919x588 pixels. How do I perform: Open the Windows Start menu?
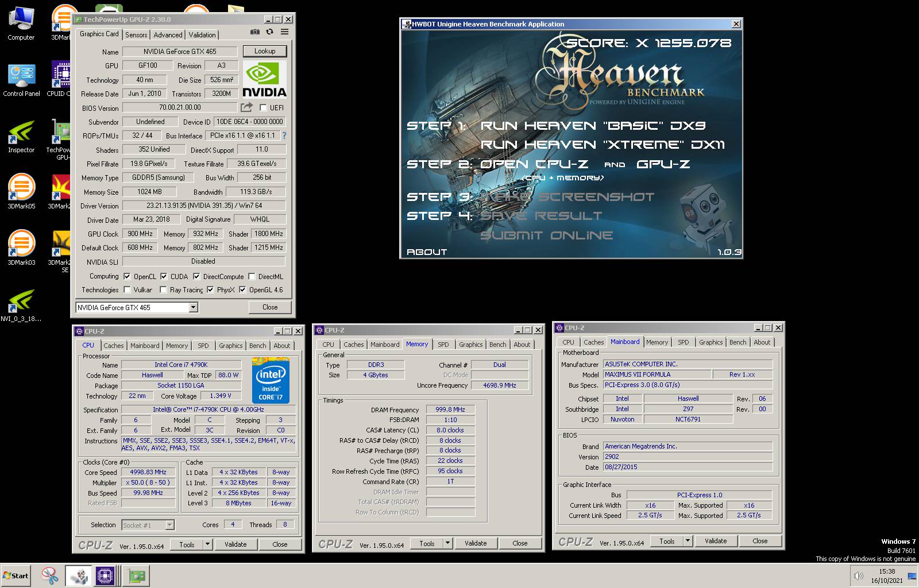pyautogui.click(x=16, y=575)
